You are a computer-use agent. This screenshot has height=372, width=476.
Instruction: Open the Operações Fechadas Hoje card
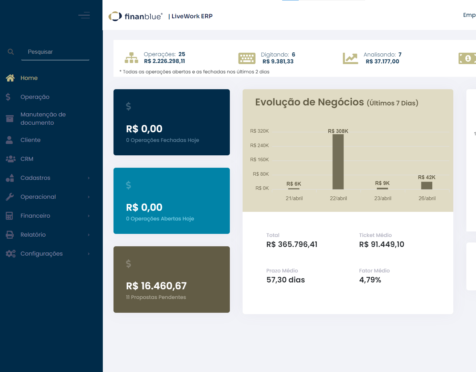click(x=172, y=122)
